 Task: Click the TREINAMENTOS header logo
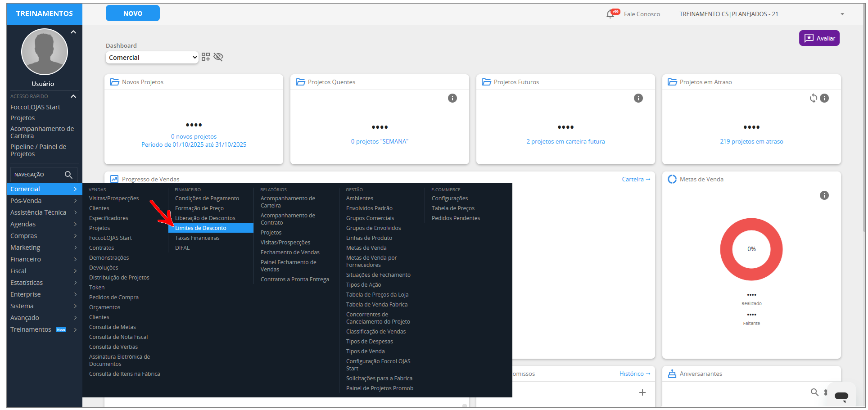coord(45,14)
